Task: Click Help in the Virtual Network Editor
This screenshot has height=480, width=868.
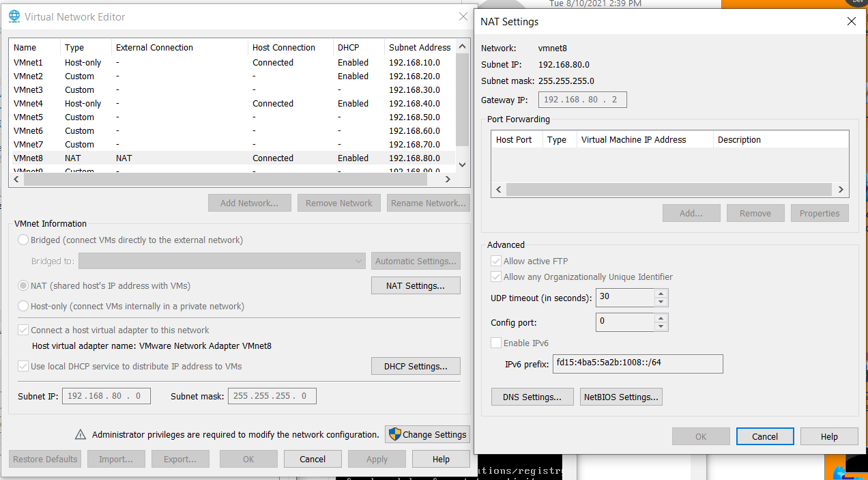Action: (441, 459)
